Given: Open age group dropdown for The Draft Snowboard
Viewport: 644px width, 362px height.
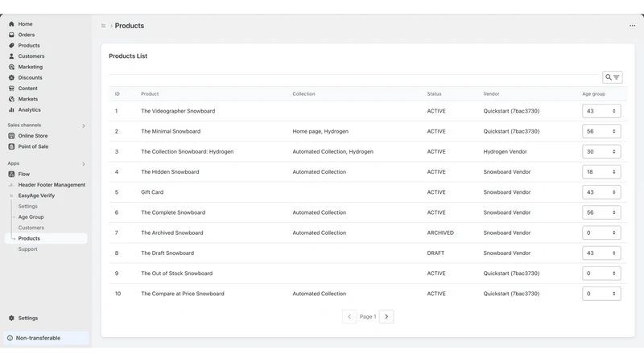Looking at the screenshot, I should pyautogui.click(x=601, y=253).
